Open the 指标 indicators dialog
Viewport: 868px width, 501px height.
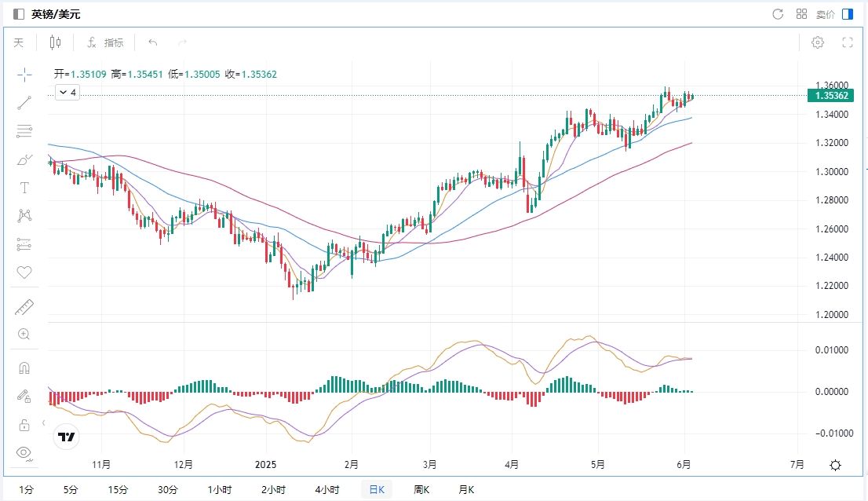point(105,42)
